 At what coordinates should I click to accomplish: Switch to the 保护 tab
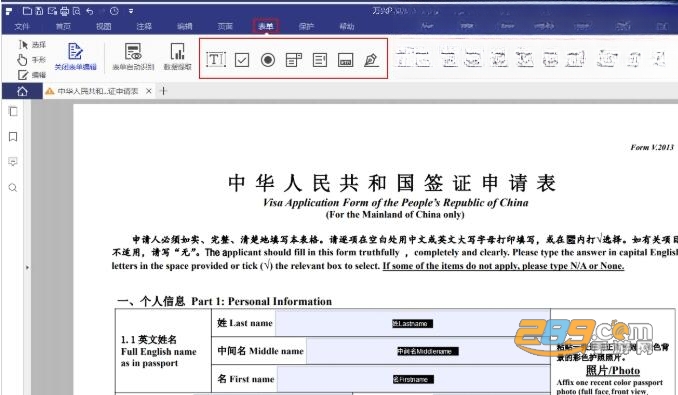click(306, 26)
